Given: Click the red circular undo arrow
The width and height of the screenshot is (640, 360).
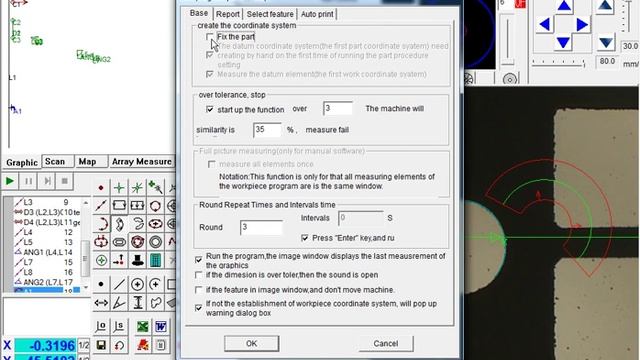Looking at the screenshot, I should [x=119, y=345].
